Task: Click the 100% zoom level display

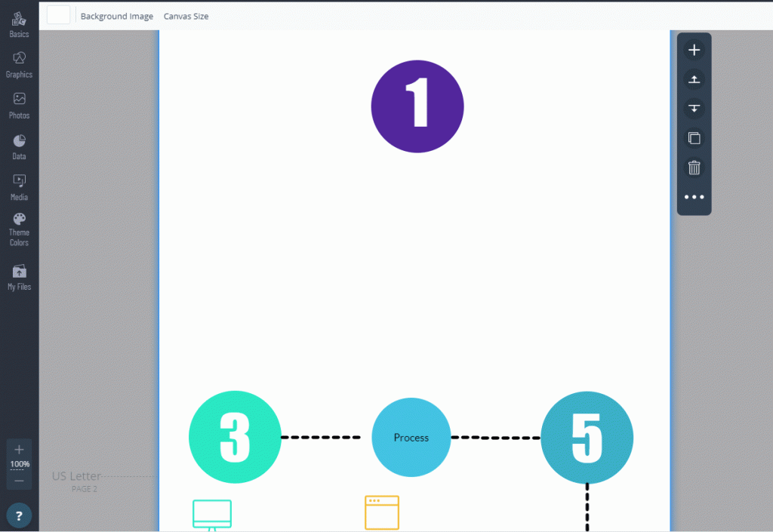Action: click(19, 463)
